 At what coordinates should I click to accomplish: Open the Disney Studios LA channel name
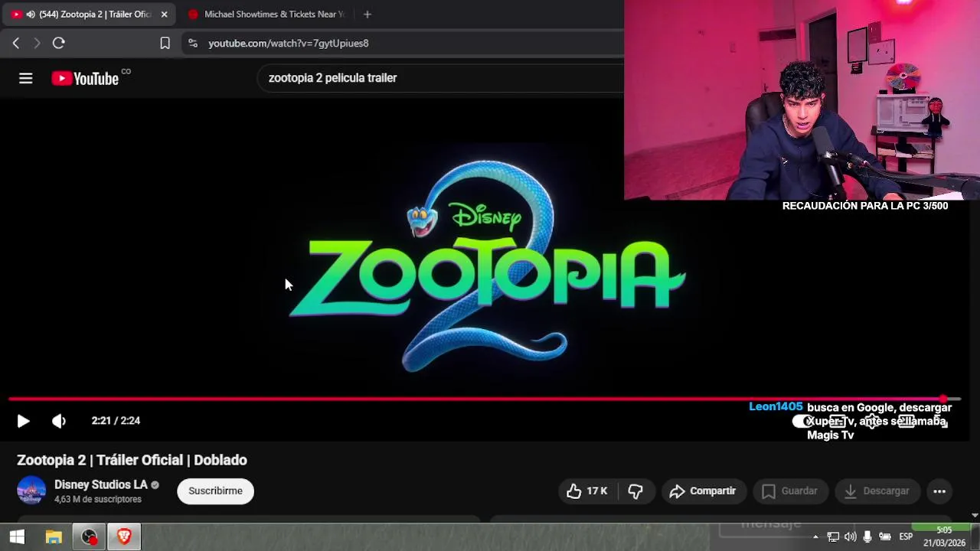101,484
